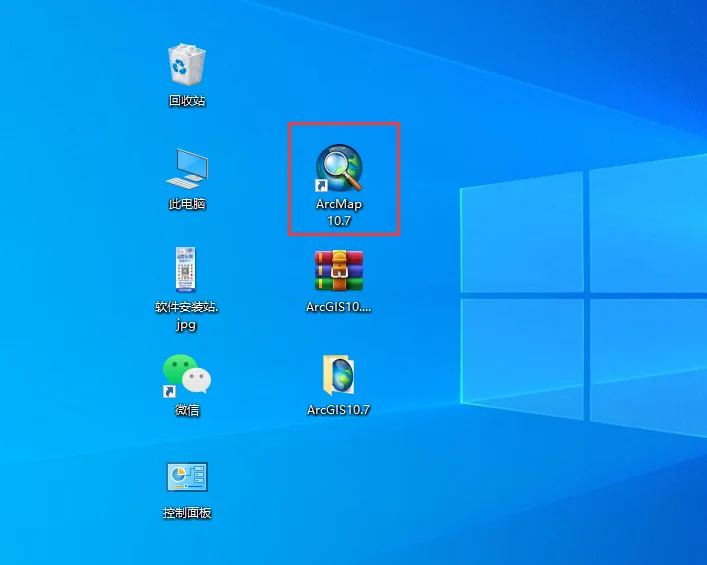
Task: Select the ArcGIS10.... WinRAR archive icon
Action: (x=339, y=271)
